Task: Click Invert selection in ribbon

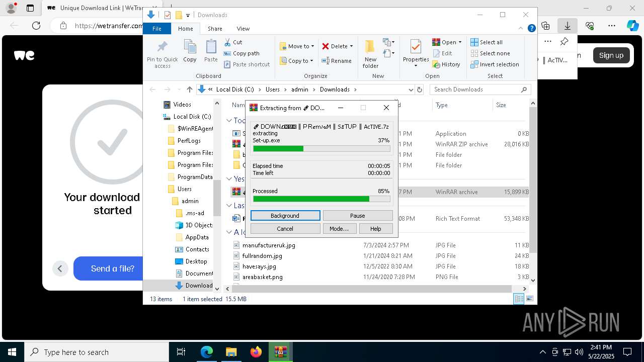Action: [x=495, y=64]
